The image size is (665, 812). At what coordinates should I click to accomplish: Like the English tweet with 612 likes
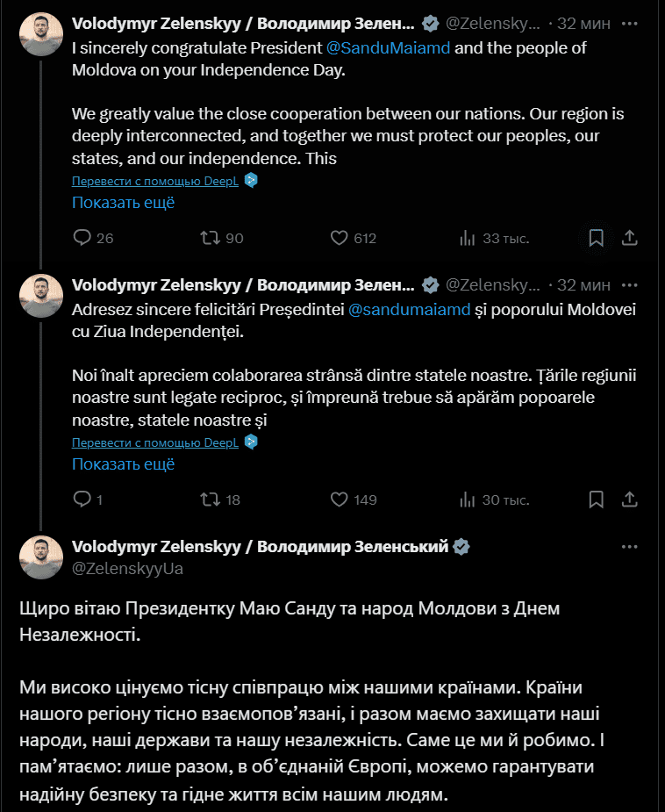340,238
